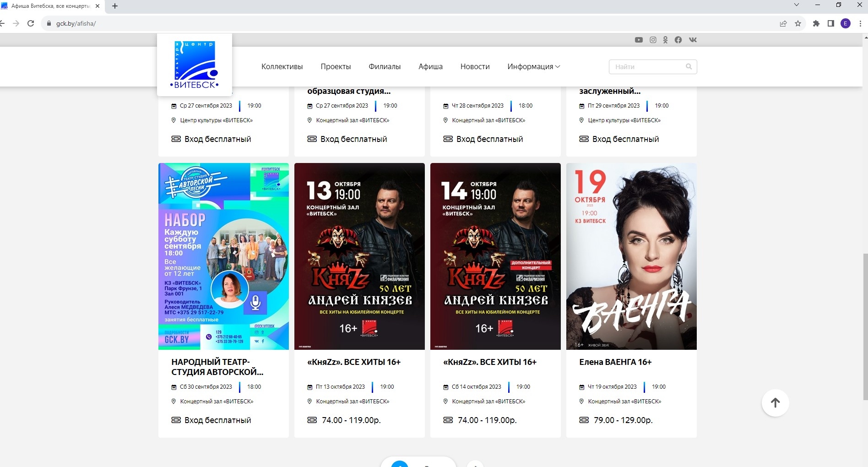Open the заслуженный event title
Image resolution: width=868 pixels, height=467 pixels.
tap(610, 91)
